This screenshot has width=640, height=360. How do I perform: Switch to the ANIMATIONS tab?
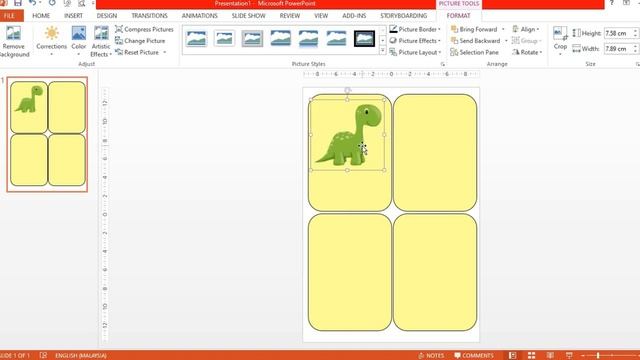click(x=200, y=16)
